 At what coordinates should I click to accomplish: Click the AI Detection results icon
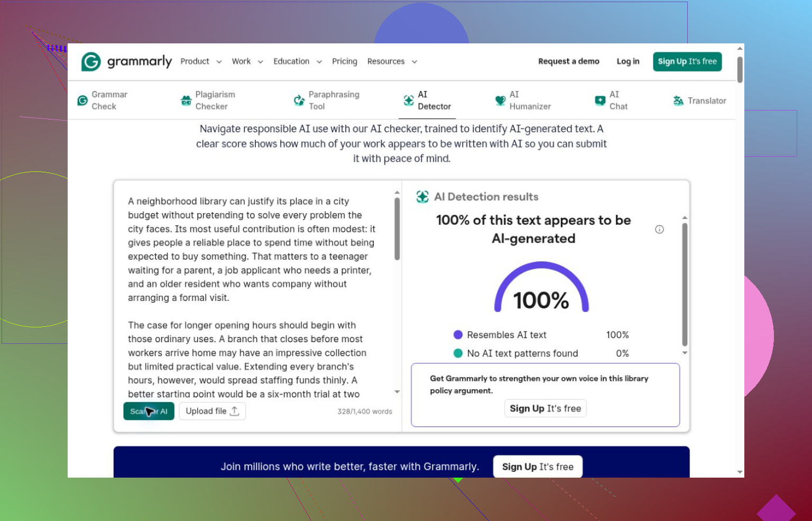(x=422, y=197)
